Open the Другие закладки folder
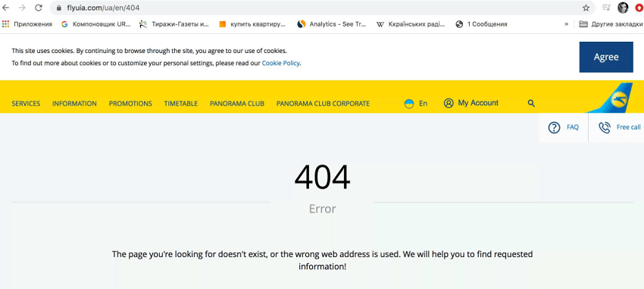The height and width of the screenshot is (289, 644). [611, 24]
